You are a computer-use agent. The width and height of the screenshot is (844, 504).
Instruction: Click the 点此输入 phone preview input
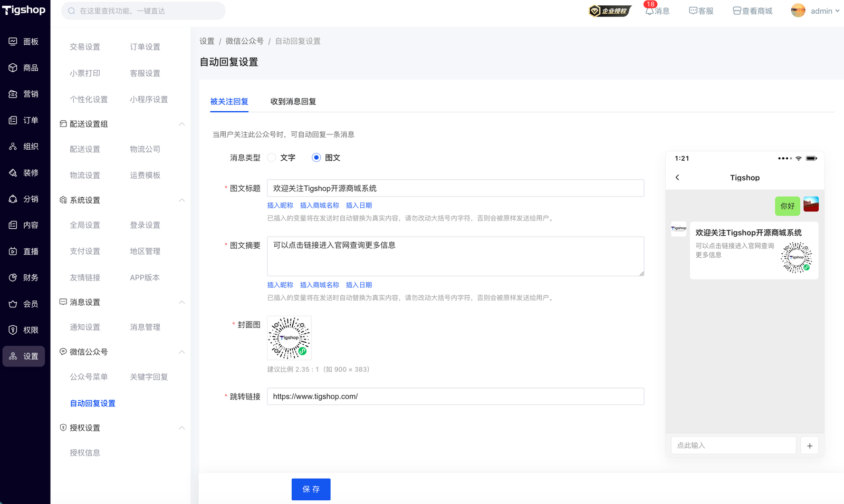[734, 445]
